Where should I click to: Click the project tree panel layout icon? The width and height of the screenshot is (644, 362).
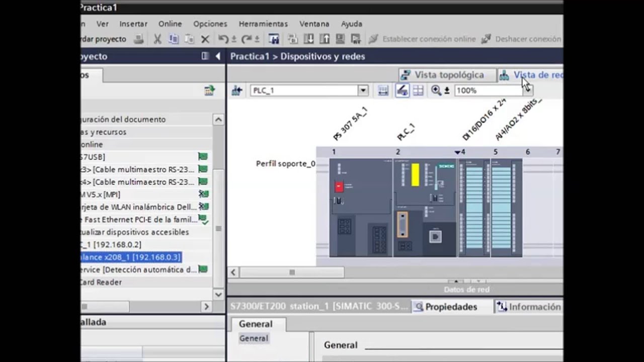(x=205, y=56)
